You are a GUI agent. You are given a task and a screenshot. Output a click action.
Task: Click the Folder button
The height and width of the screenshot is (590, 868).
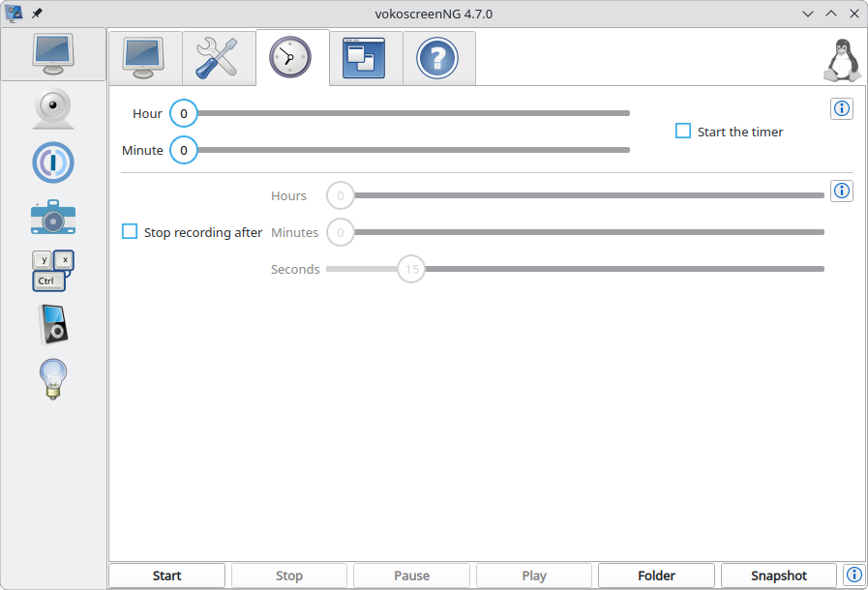click(x=656, y=575)
